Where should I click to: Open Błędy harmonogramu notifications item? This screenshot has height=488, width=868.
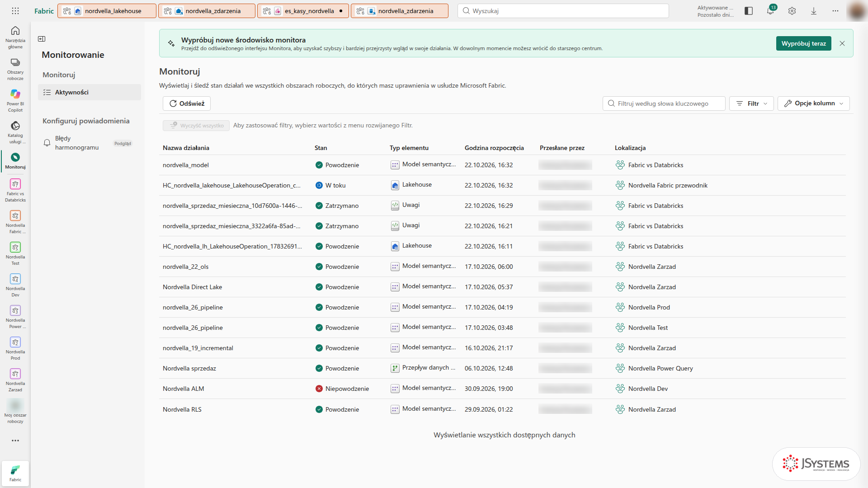tap(90, 143)
